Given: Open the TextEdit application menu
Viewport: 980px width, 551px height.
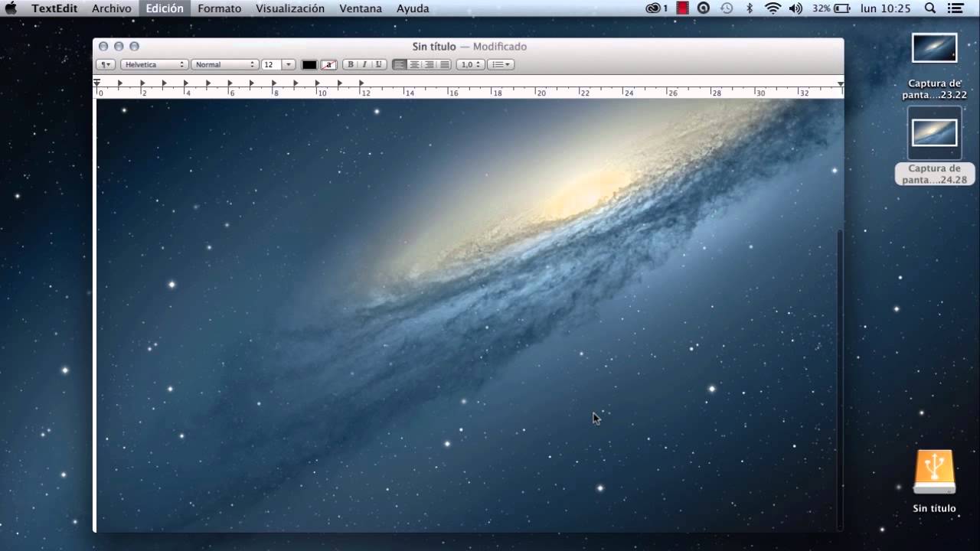Looking at the screenshot, I should point(54,8).
